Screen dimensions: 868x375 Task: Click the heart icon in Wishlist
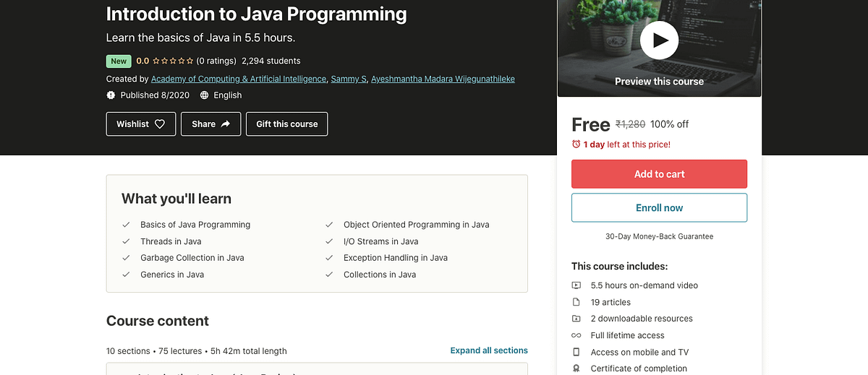tap(160, 124)
